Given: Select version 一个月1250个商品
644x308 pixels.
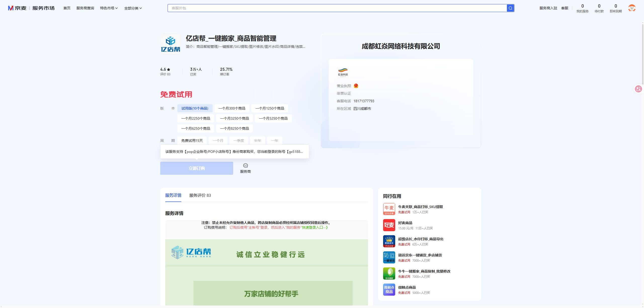Looking at the screenshot, I should pyautogui.click(x=270, y=108).
